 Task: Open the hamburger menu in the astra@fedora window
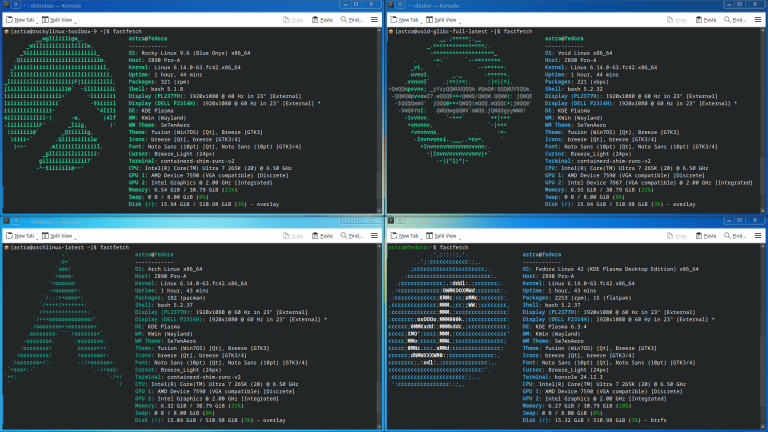[x=758, y=236]
